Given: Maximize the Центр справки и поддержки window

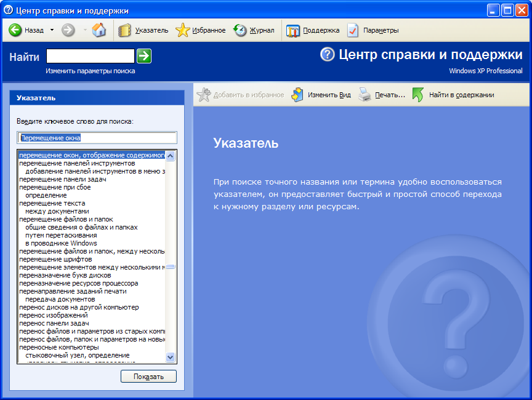Looking at the screenshot, I should pyautogui.click(x=507, y=10).
